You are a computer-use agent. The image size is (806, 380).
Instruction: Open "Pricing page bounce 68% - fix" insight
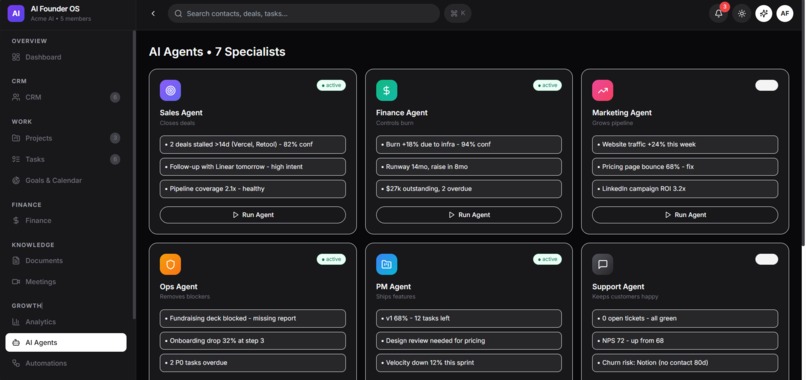(x=685, y=167)
